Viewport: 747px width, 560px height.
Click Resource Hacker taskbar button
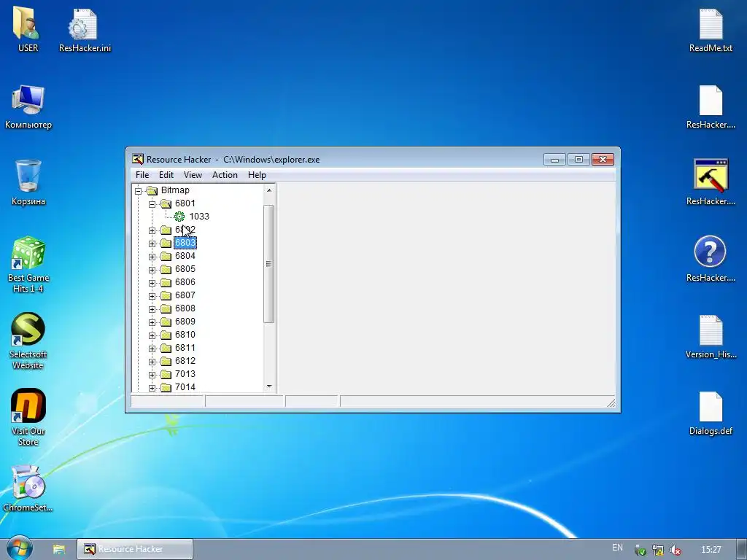[x=135, y=549]
